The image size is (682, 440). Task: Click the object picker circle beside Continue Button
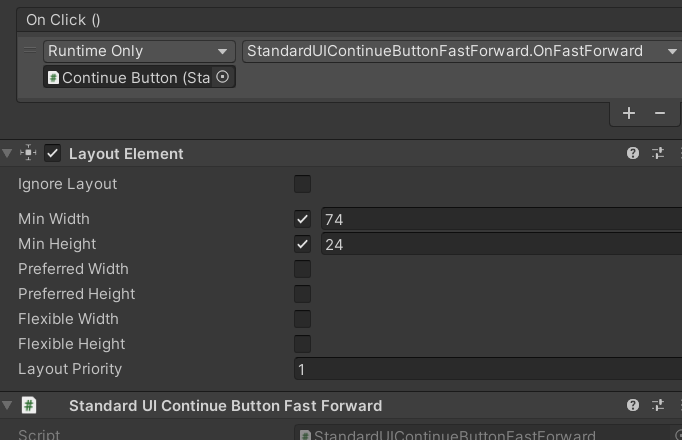click(222, 77)
